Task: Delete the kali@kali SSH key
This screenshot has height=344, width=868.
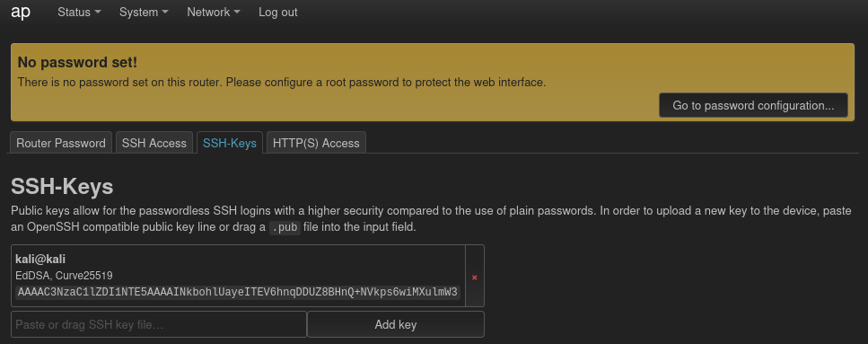Action: (x=475, y=277)
